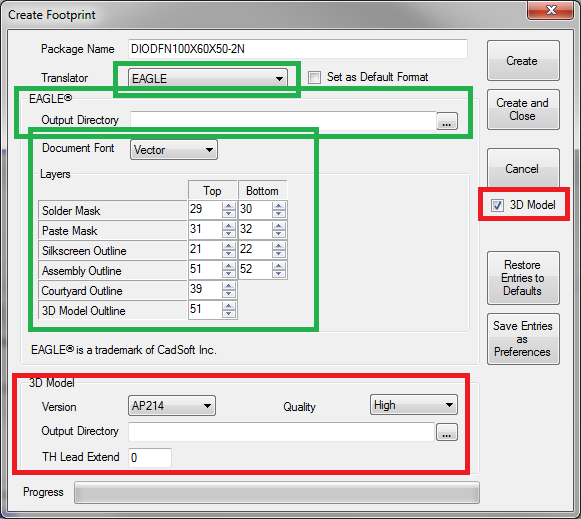Open the 3D Model Version AP214 dropdown
The image size is (581, 519).
pos(172,406)
